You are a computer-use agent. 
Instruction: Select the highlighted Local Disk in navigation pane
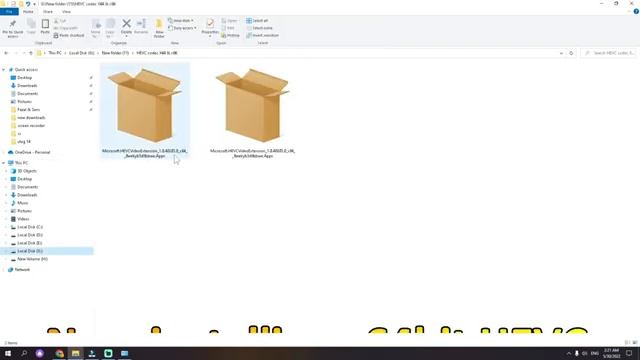pyautogui.click(x=47, y=251)
